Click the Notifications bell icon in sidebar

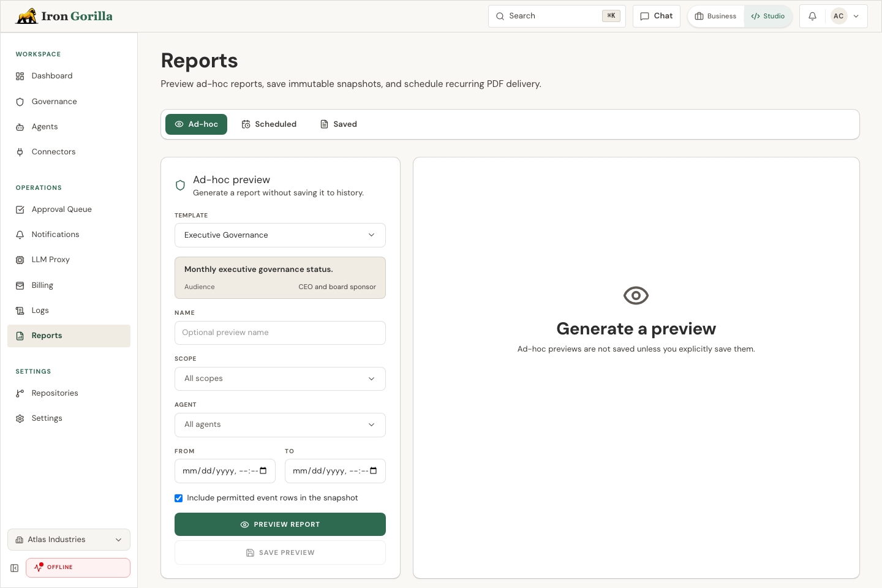[20, 235]
